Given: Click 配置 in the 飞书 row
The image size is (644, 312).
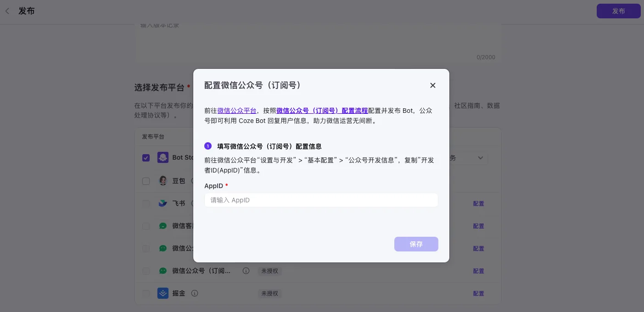Looking at the screenshot, I should point(479,203).
